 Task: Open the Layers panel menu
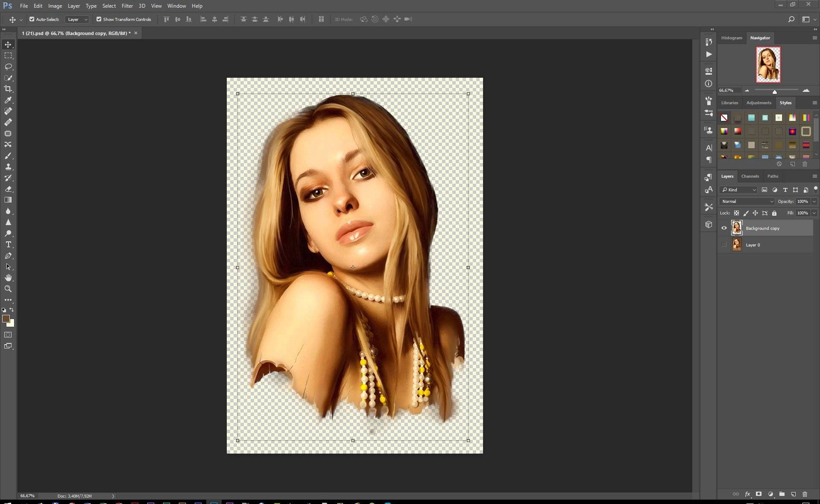pyautogui.click(x=814, y=176)
